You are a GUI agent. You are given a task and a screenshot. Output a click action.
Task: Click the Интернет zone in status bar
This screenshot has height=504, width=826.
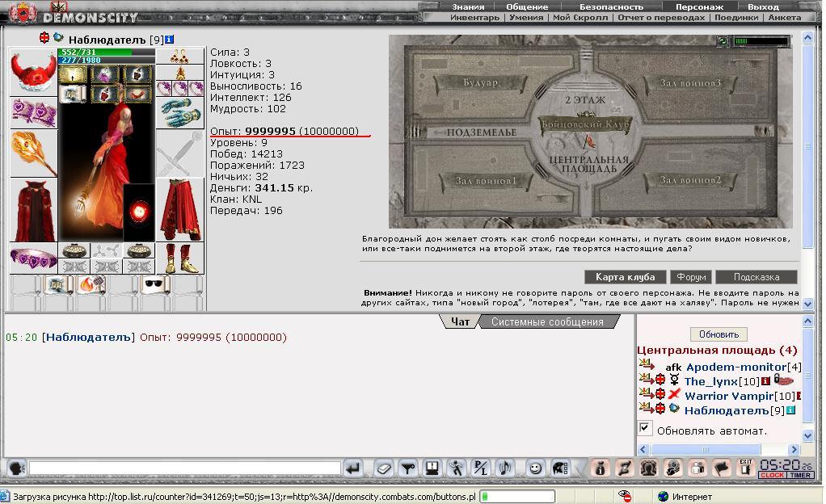point(685,497)
